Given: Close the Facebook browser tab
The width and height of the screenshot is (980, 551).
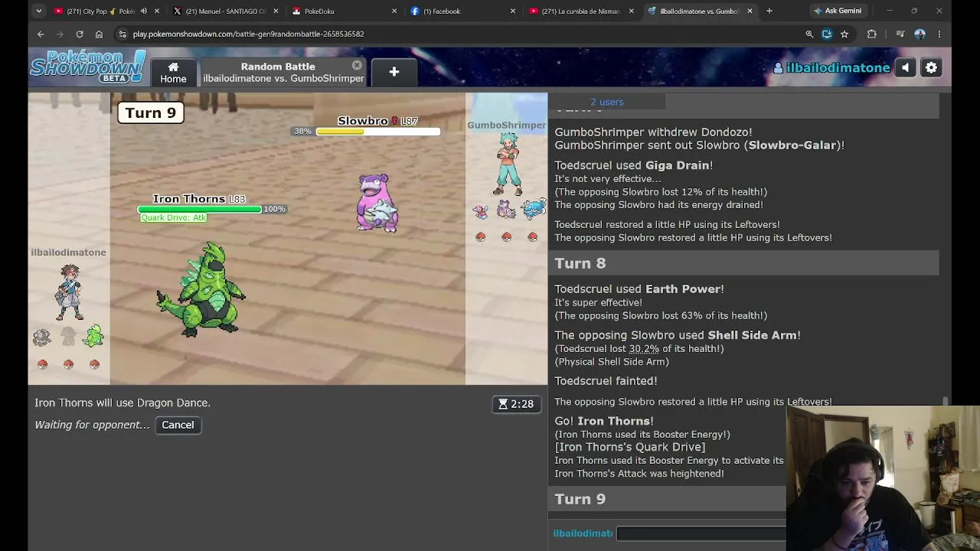Looking at the screenshot, I should pos(513,11).
